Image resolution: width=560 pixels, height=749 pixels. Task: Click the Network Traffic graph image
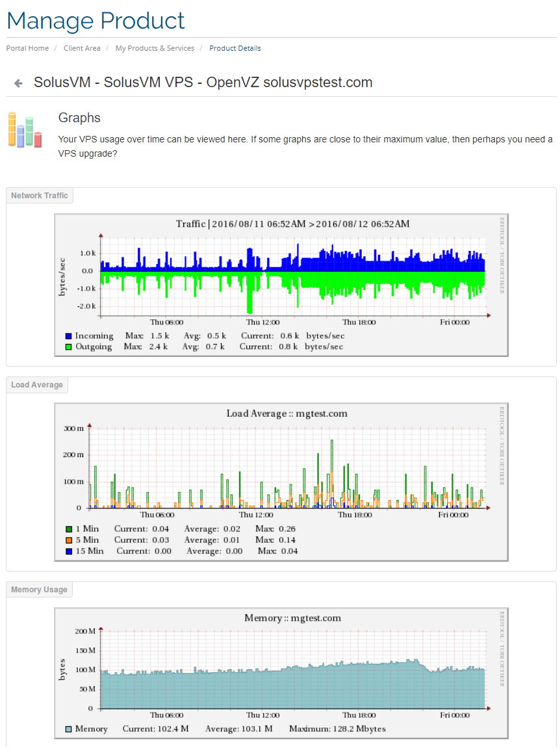coord(281,285)
